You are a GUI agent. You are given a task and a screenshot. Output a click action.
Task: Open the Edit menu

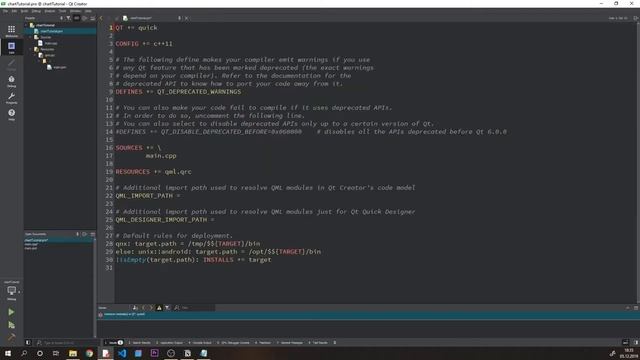point(14,11)
